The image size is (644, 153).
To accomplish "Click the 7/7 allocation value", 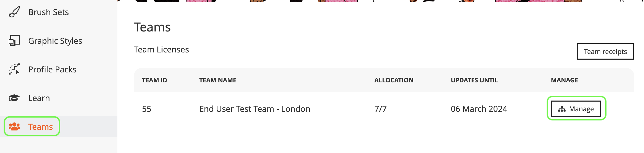I will 380,109.
